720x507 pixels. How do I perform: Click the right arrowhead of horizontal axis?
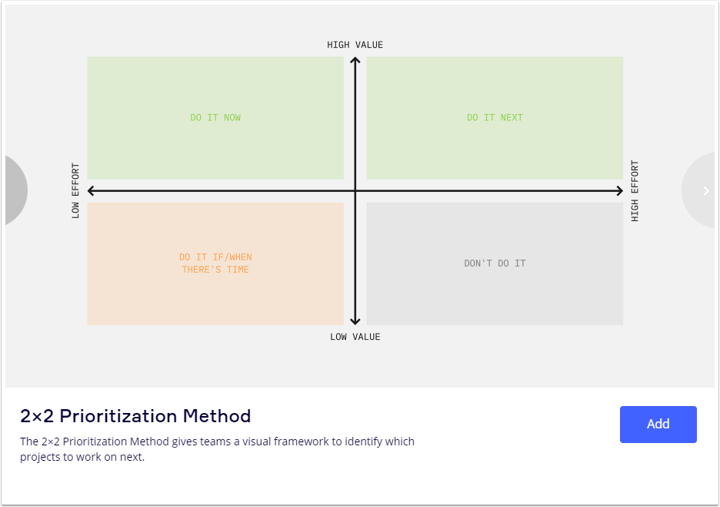619,191
